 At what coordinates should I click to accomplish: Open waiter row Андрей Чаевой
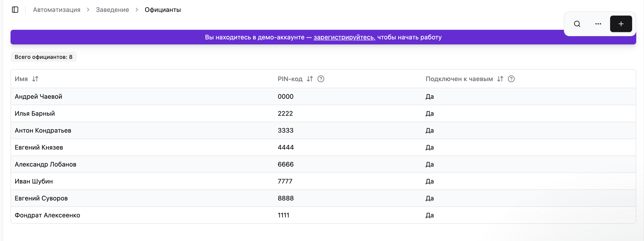coord(38,97)
